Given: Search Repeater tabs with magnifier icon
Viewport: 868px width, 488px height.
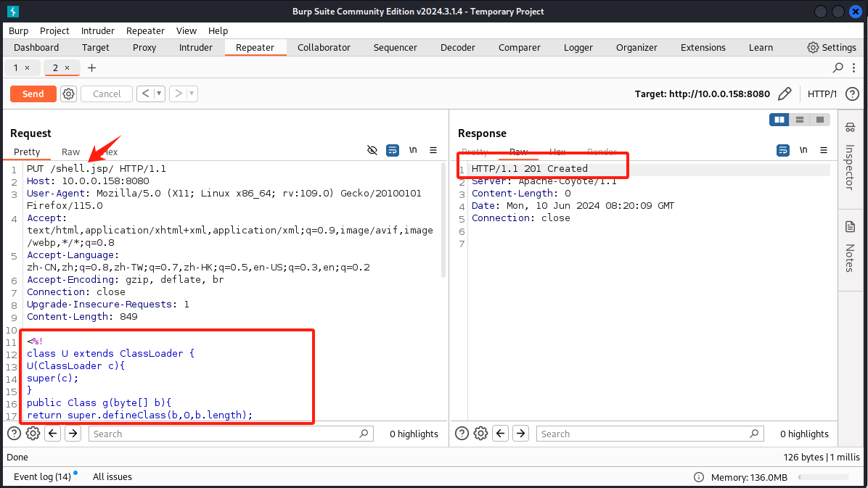Looking at the screenshot, I should coord(838,67).
